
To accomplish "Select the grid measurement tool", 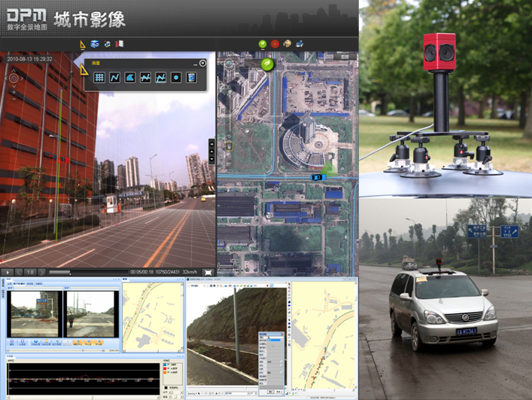I will 99,78.
